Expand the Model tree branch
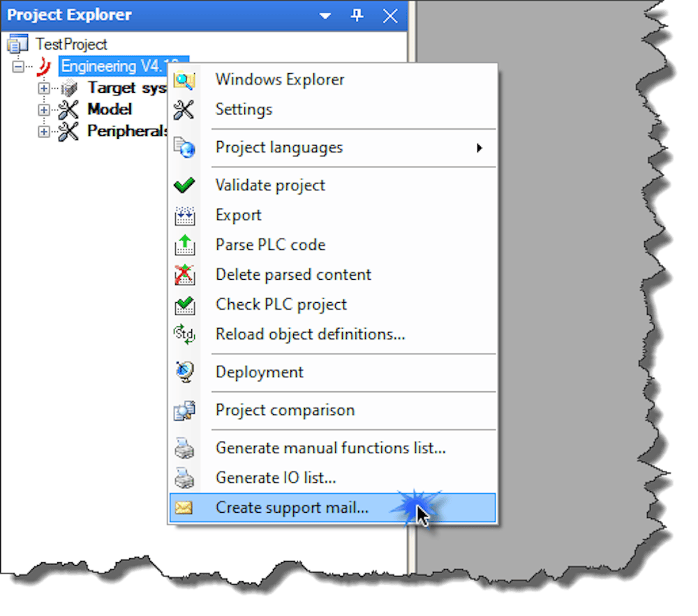 (43, 110)
